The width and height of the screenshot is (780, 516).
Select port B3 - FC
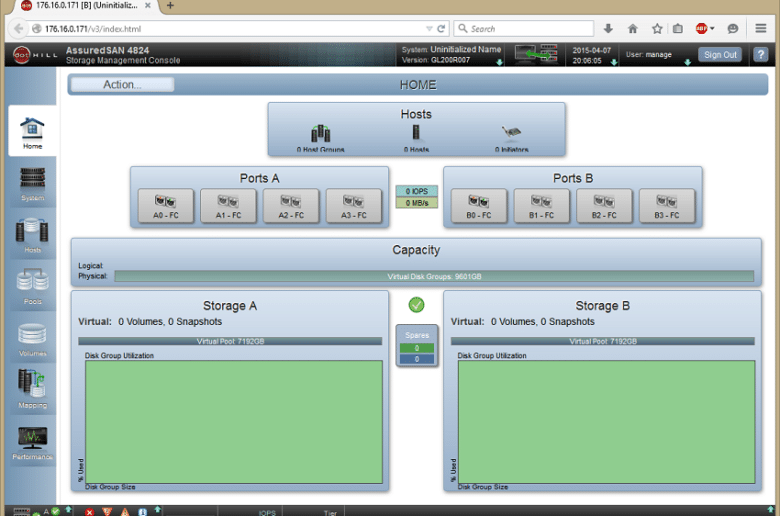coord(667,206)
